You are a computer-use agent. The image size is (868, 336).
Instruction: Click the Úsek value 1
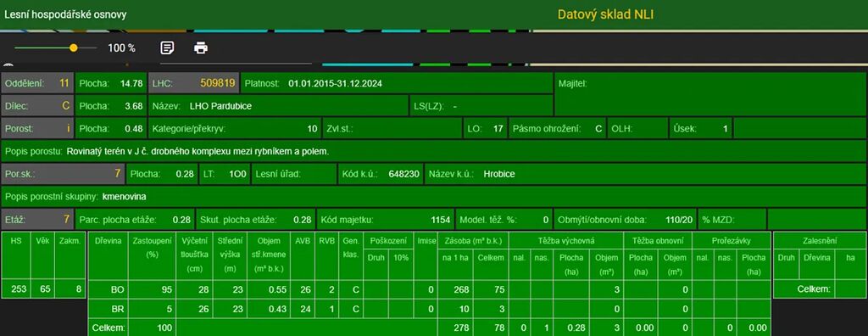click(x=726, y=129)
